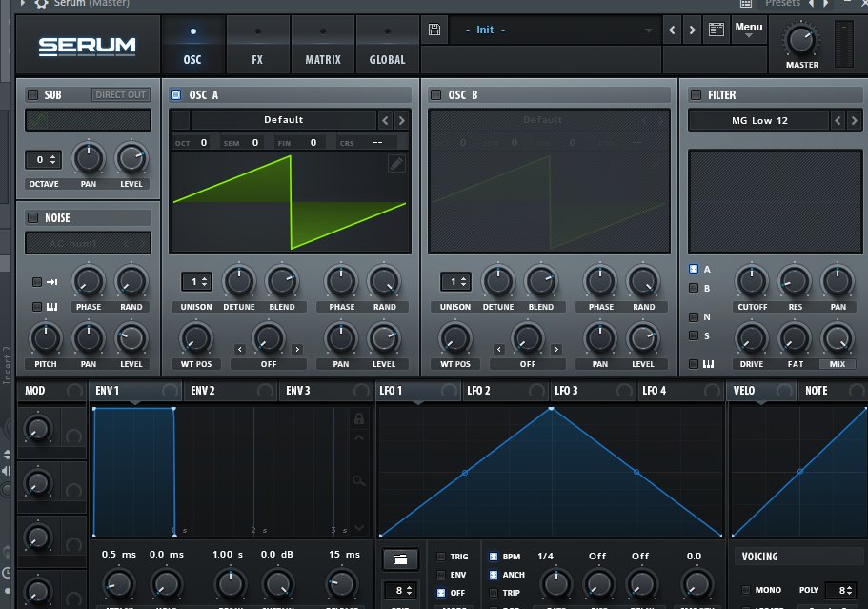Screen dimensions: 868x609
Task: Open the MG Low 12 filter type list
Action: coord(759,120)
